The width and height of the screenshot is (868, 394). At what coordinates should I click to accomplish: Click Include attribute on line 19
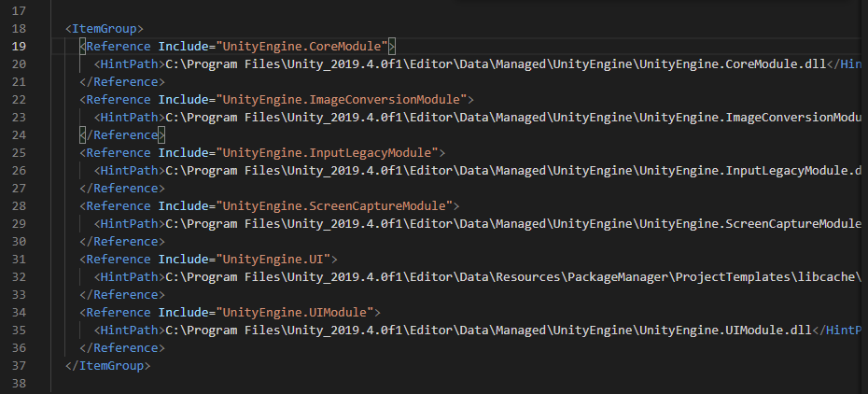click(x=183, y=46)
